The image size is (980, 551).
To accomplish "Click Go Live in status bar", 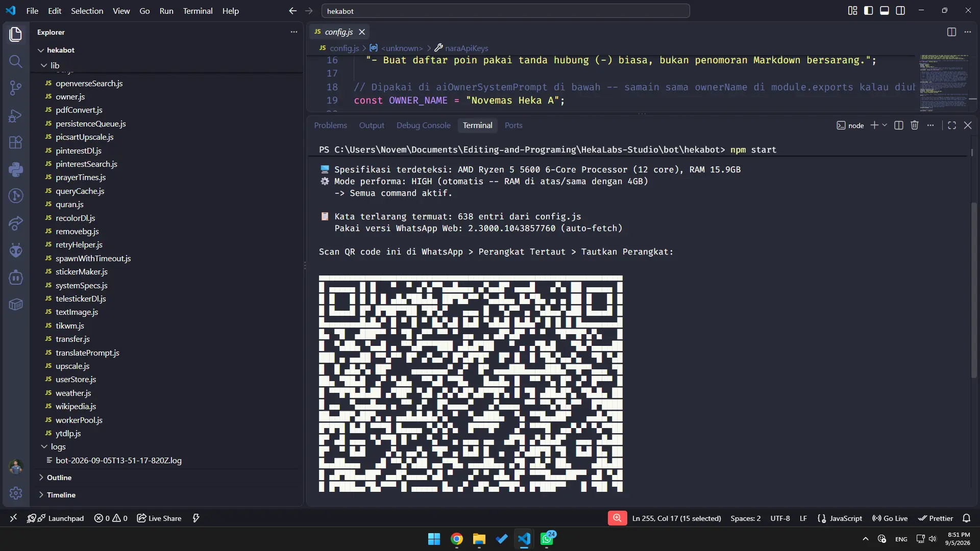I will point(890,518).
